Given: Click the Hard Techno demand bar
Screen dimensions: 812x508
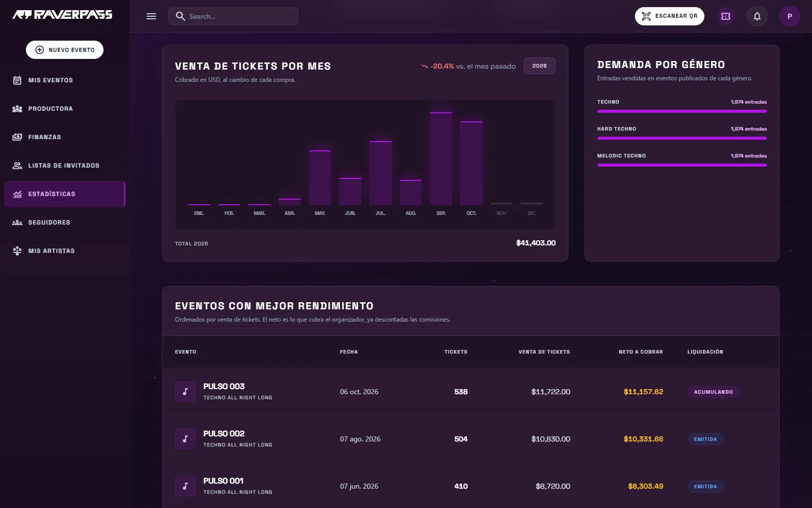Looking at the screenshot, I should coord(682,138).
